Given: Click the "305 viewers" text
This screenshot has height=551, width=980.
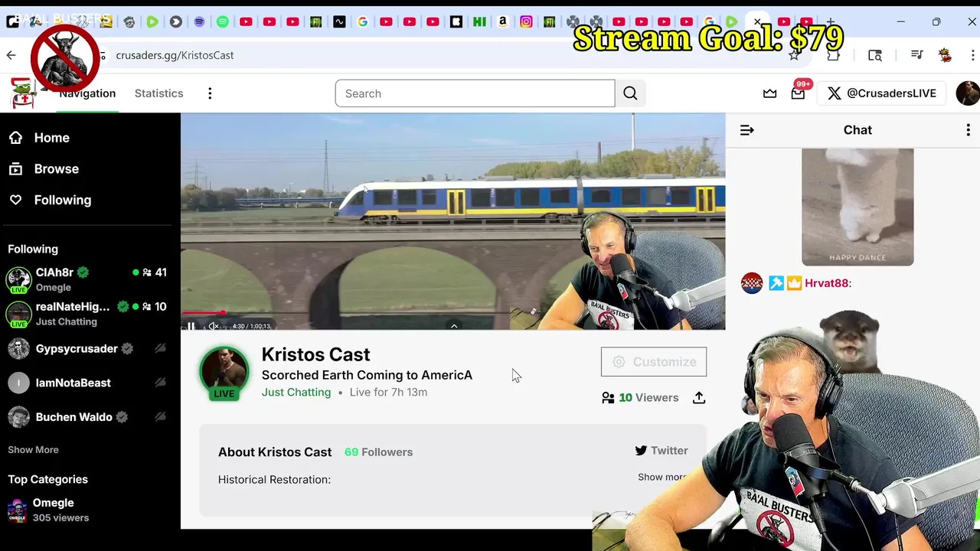Looking at the screenshot, I should coord(60,518).
